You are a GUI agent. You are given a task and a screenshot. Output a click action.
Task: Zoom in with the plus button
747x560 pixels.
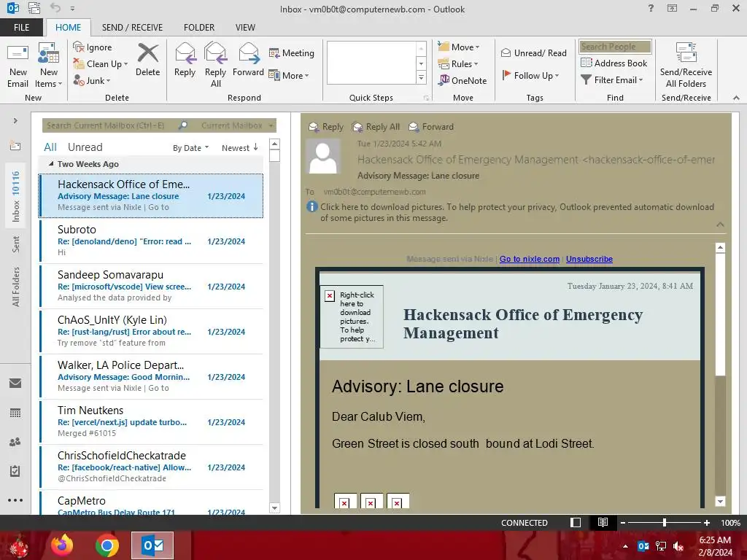(707, 523)
